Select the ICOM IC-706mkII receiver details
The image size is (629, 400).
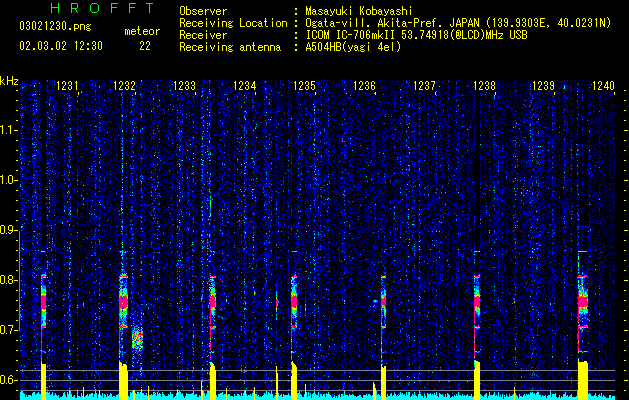click(416, 35)
